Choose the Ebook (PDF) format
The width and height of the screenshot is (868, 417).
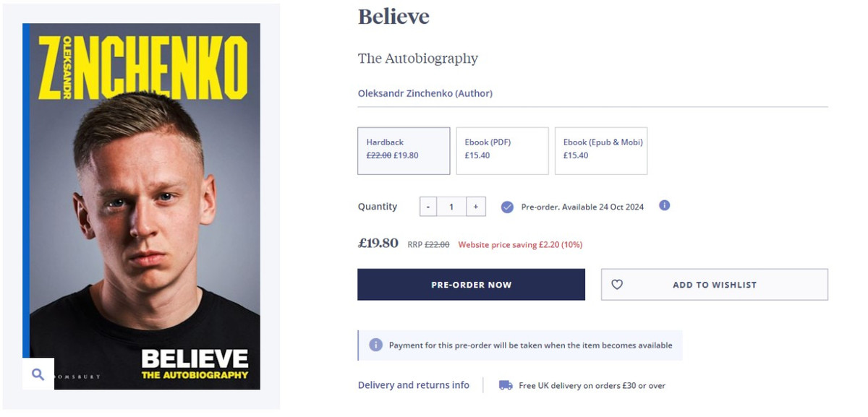[502, 150]
